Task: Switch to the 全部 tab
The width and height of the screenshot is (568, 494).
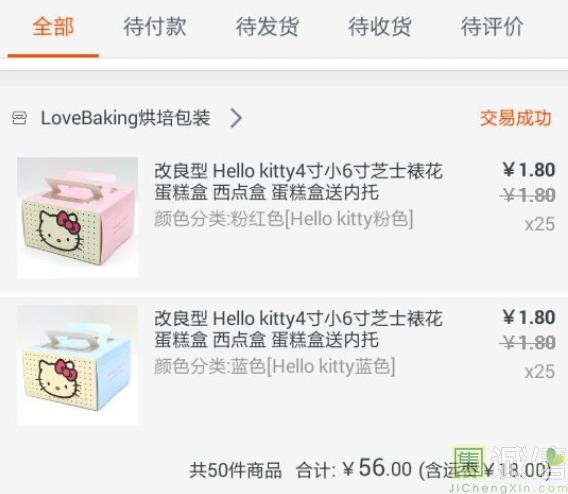Action: 53,27
